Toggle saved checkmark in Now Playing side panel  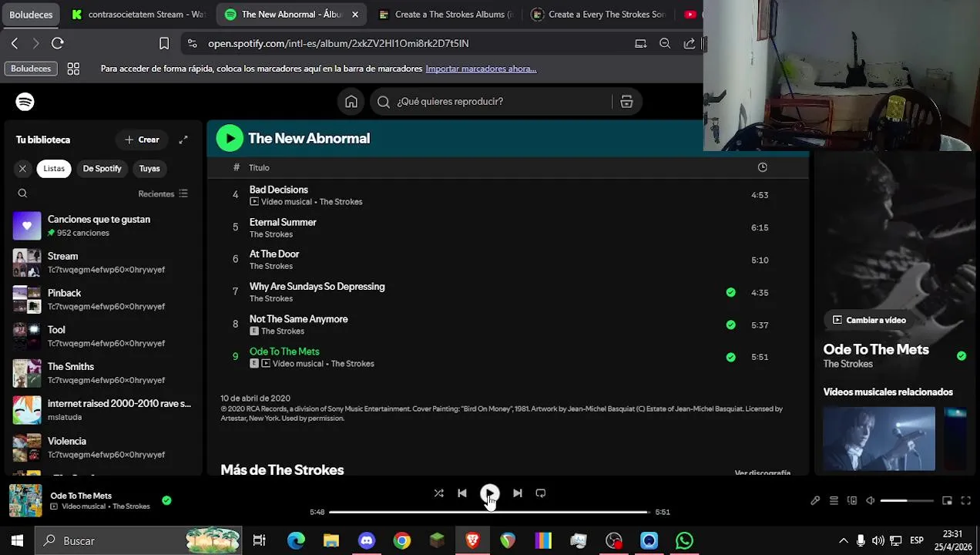pos(961,355)
